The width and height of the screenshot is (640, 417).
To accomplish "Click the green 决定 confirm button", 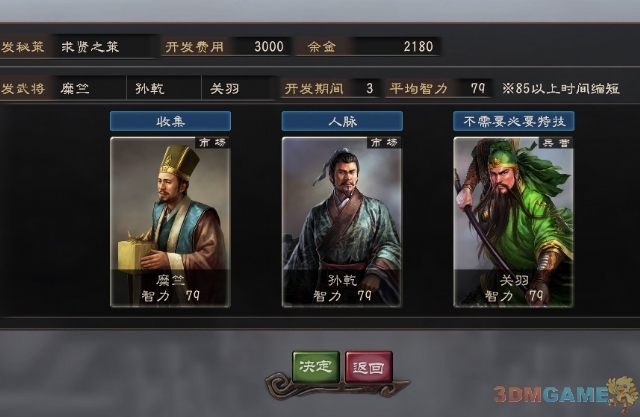I will coord(316,366).
